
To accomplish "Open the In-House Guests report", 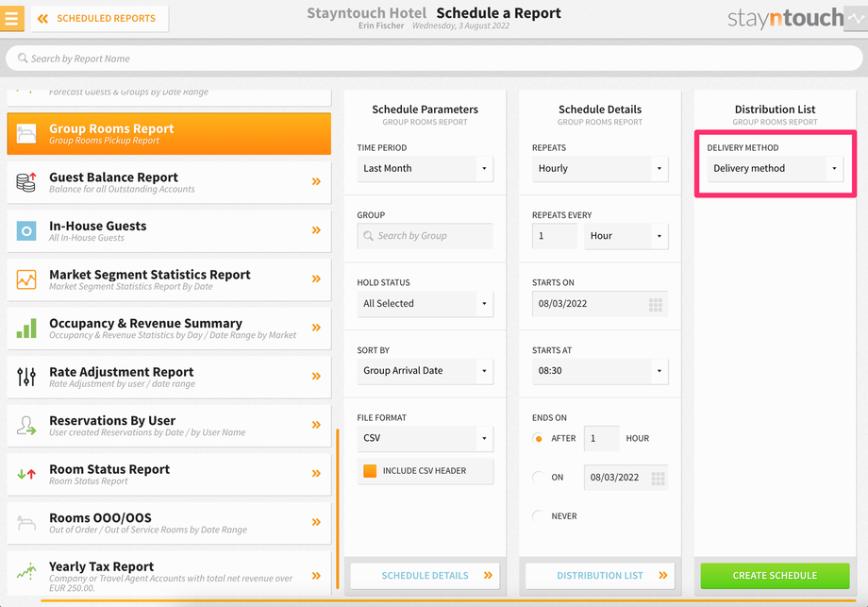I will click(169, 231).
